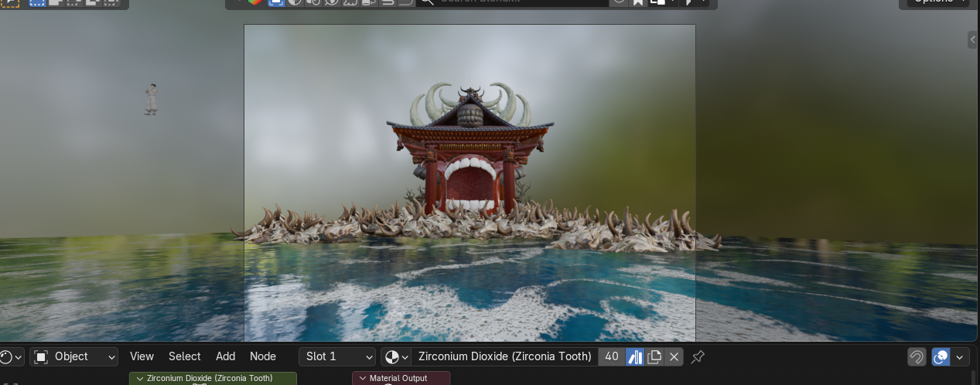Open the Select menu
The height and width of the screenshot is (385, 980).
click(185, 356)
